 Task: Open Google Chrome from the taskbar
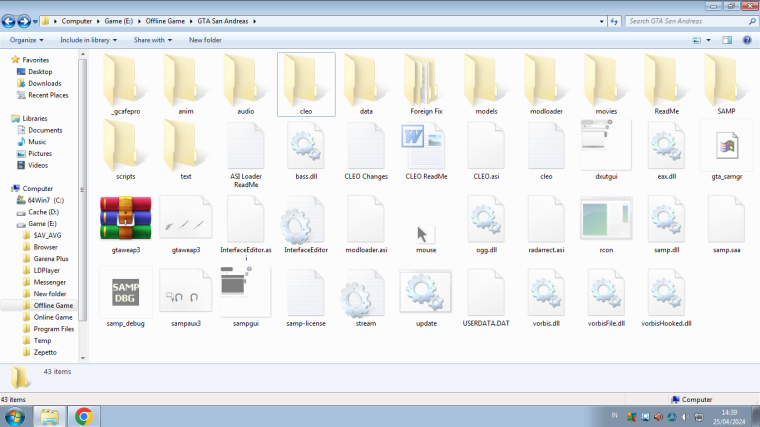(83, 417)
